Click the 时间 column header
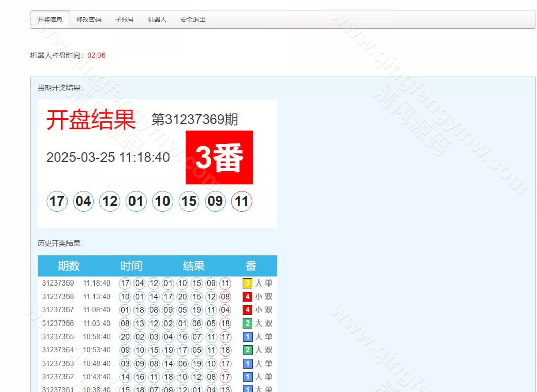The width and height of the screenshot is (537, 392). pyautogui.click(x=131, y=266)
